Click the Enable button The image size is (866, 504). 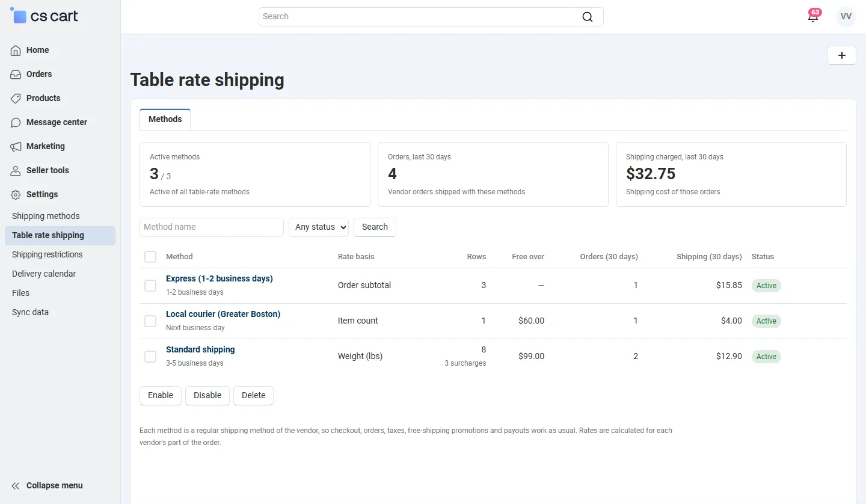[161, 396]
